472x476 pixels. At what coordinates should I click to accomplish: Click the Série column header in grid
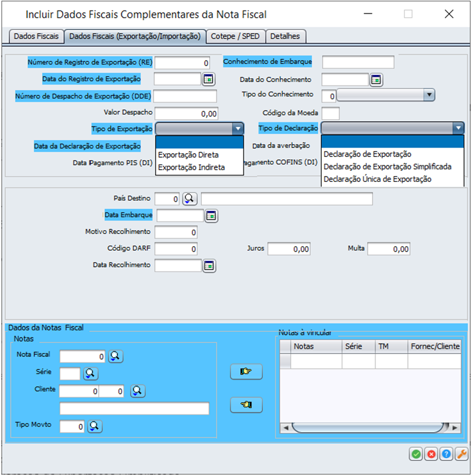[x=359, y=346]
